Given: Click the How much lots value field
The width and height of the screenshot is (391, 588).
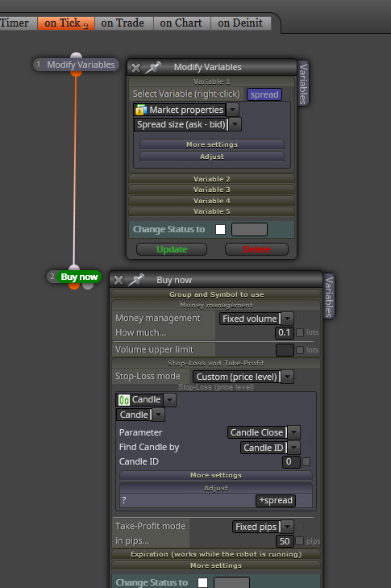Looking at the screenshot, I should click(x=284, y=332).
